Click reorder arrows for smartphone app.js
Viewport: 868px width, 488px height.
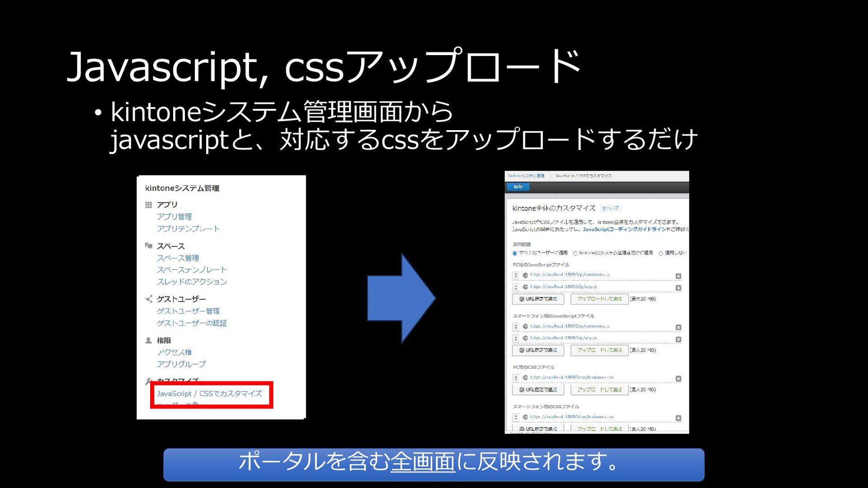tap(516, 338)
